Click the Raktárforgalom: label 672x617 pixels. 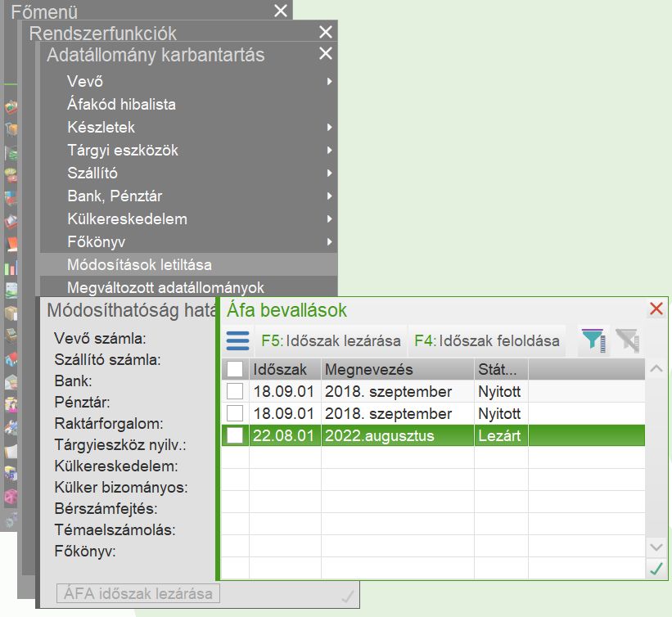(x=109, y=423)
